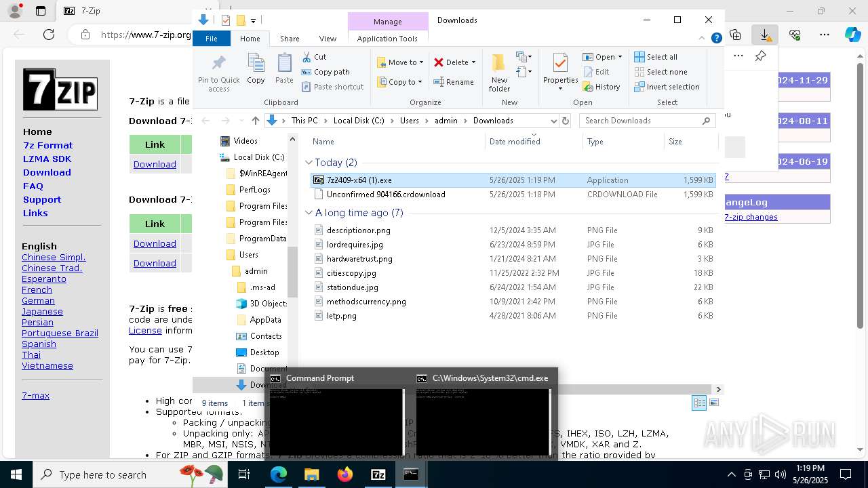The width and height of the screenshot is (868, 488).
Task: Click Users in the address breadcrumb
Action: click(x=409, y=121)
